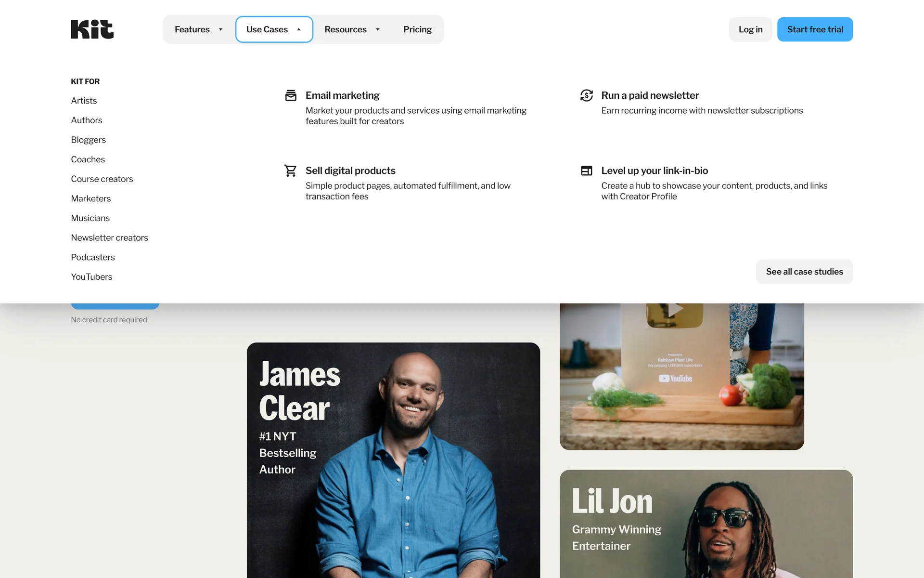The width and height of the screenshot is (924, 578).
Task: Click the paid newsletter recurring dollar icon
Action: (586, 95)
